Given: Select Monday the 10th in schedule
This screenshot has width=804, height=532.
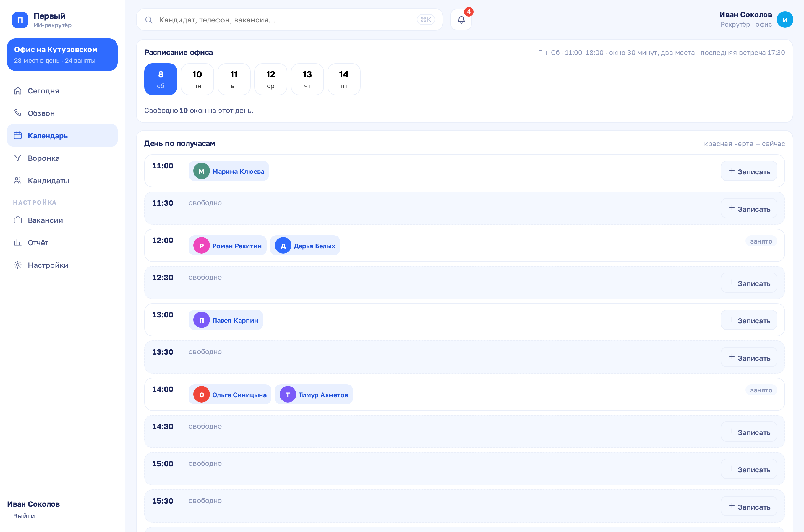Looking at the screenshot, I should 197,79.
